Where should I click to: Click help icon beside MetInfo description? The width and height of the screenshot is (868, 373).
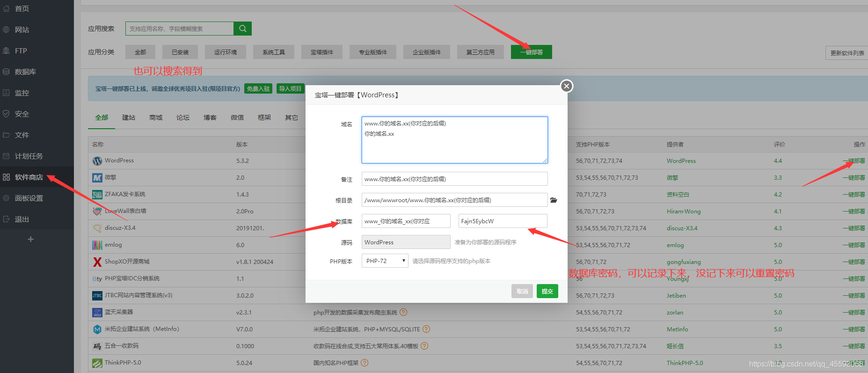click(x=426, y=329)
